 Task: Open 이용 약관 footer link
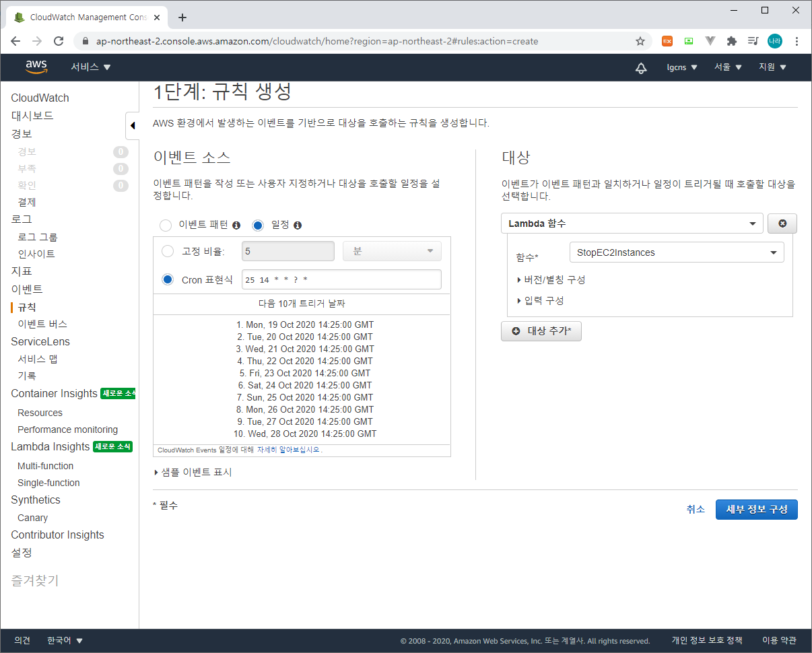tap(779, 641)
